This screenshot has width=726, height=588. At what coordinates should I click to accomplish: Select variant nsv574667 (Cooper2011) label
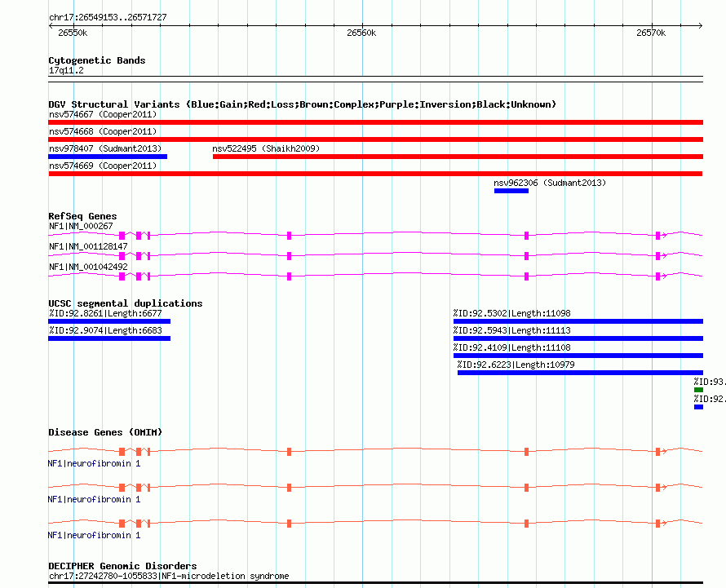click(103, 114)
